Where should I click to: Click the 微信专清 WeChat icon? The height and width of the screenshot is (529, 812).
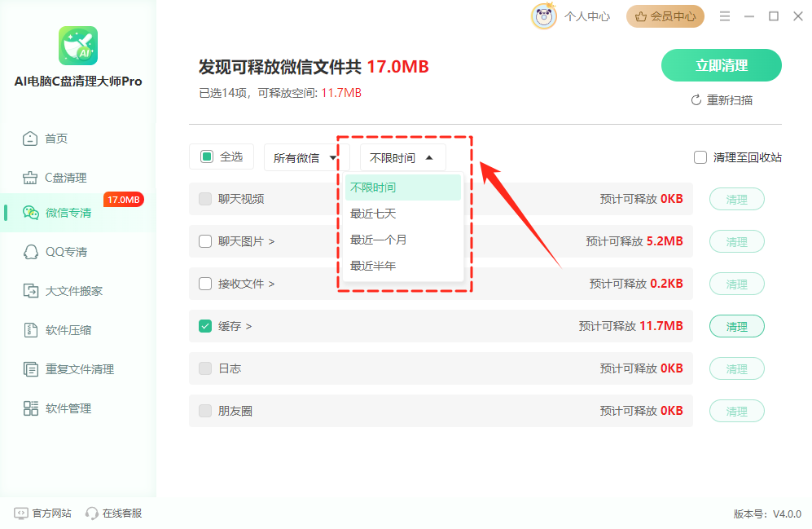(x=31, y=213)
